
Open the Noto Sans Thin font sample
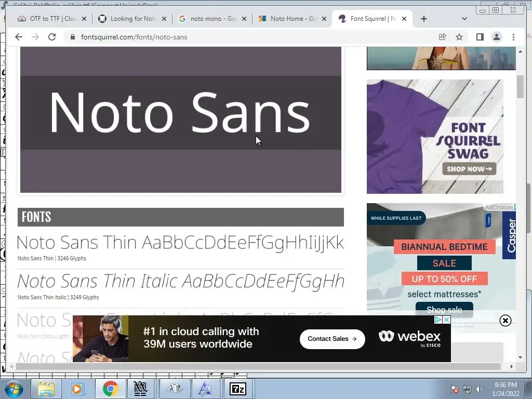pos(180,243)
